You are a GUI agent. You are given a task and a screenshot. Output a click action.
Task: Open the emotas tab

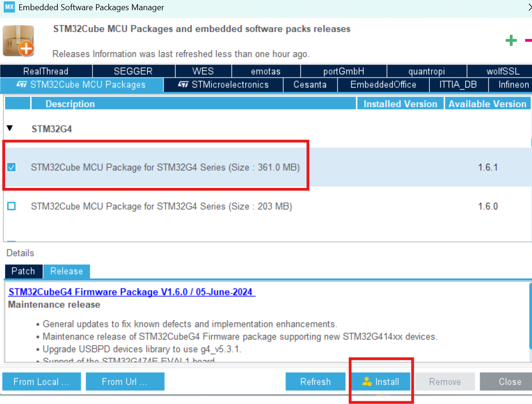click(x=266, y=71)
